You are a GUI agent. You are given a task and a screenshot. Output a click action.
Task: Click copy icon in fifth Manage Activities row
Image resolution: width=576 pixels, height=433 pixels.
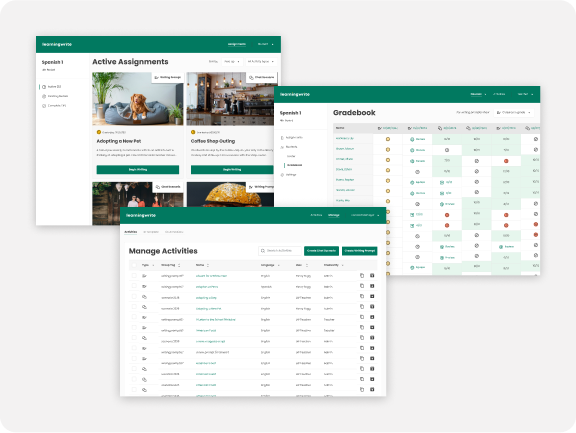click(362, 317)
